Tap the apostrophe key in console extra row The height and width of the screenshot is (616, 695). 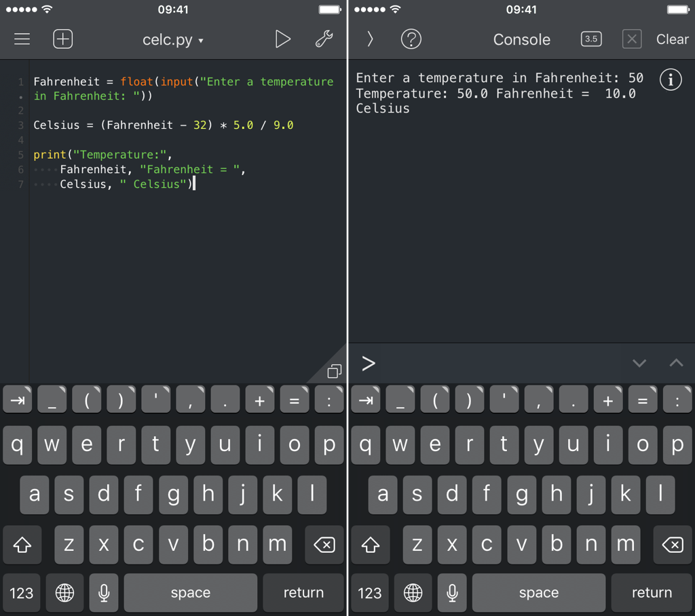504,400
